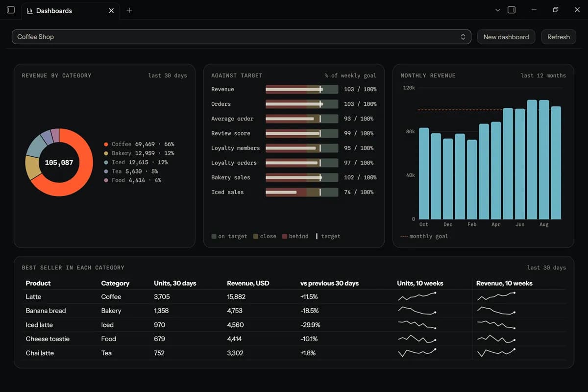
Task: Click the Average order progress bar
Action: 302,119
